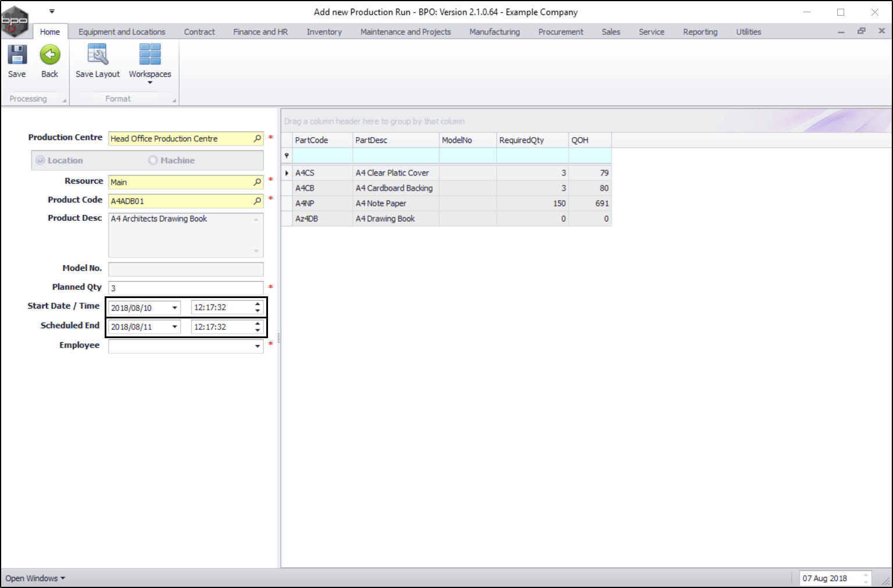Screen dimensions: 893x588
Task: Switch to the Home ribbon tab
Action: click(50, 32)
